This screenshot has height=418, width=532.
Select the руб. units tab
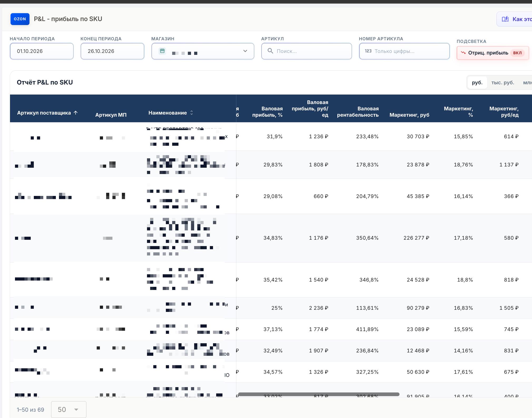[477, 82]
